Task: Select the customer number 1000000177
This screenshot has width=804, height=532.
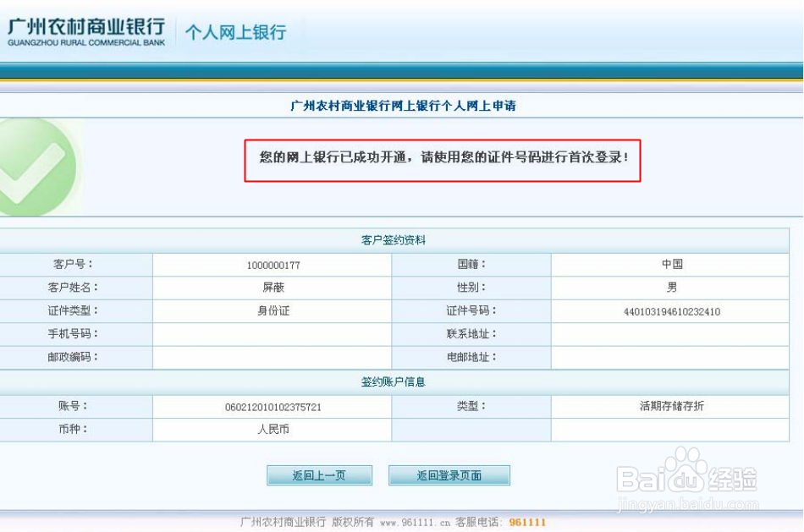Action: pyautogui.click(x=273, y=265)
